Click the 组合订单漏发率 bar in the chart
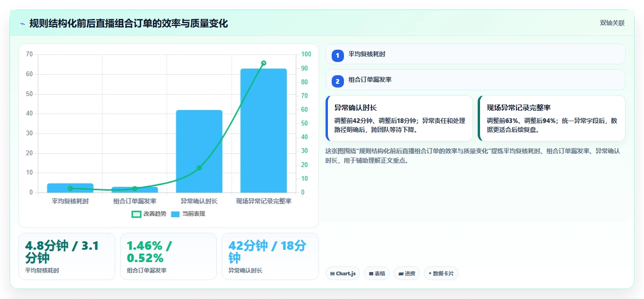The image size is (644, 299). pyautogui.click(x=135, y=190)
